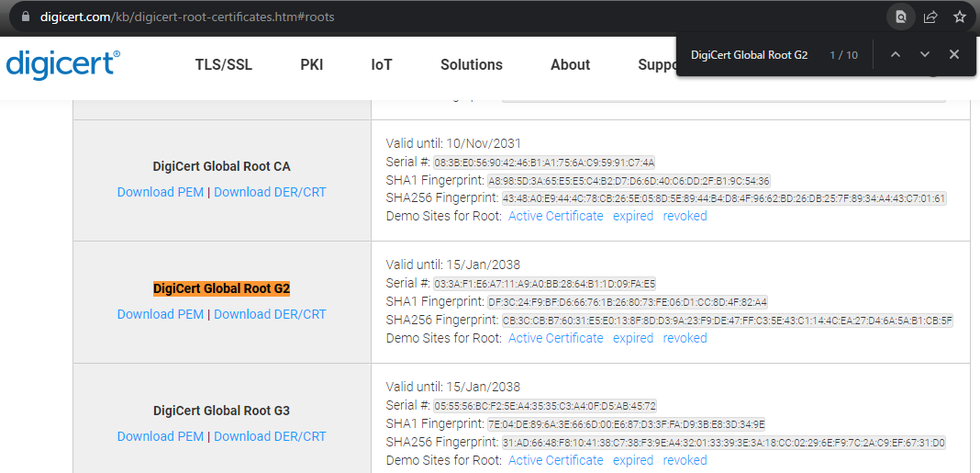Open expired demo for Global Root CA
The image size is (980, 473).
tap(633, 216)
